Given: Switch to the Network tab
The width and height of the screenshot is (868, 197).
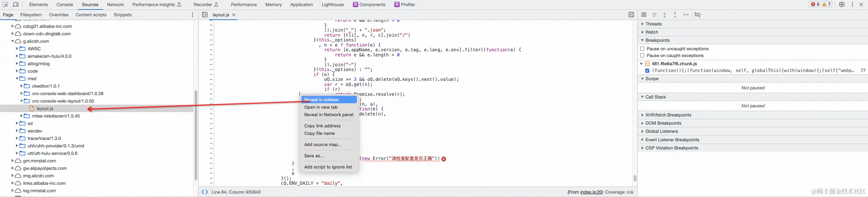Looking at the screenshot, I should tap(115, 4).
